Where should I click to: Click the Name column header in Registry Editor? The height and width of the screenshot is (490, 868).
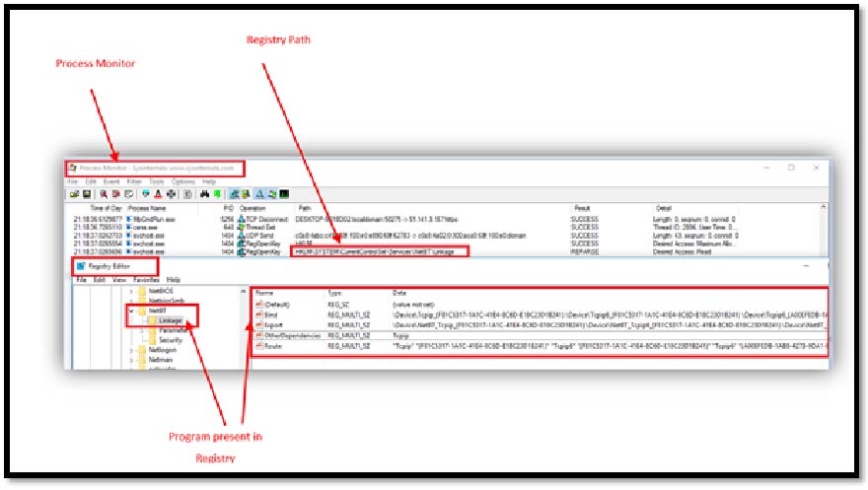264,293
